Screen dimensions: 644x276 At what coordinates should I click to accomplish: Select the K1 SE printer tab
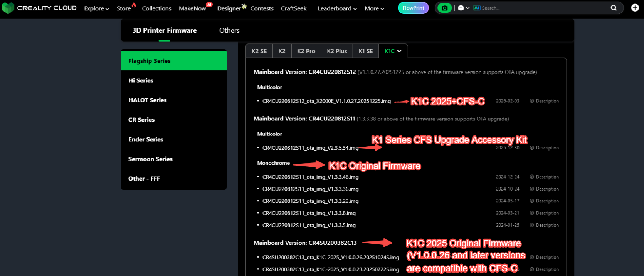[x=365, y=51]
